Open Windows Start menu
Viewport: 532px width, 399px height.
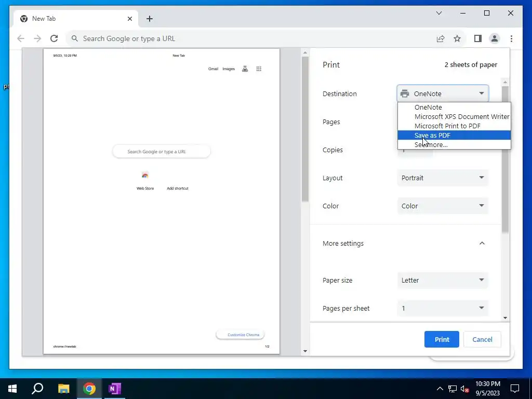tap(12, 389)
